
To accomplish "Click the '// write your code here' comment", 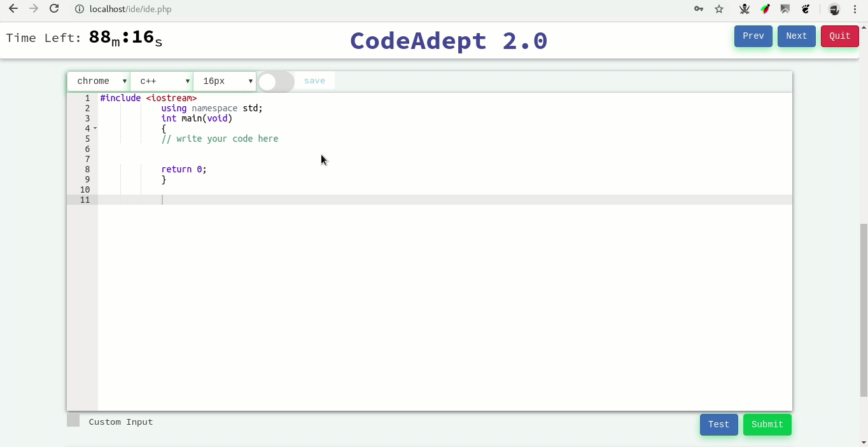I will pos(220,139).
